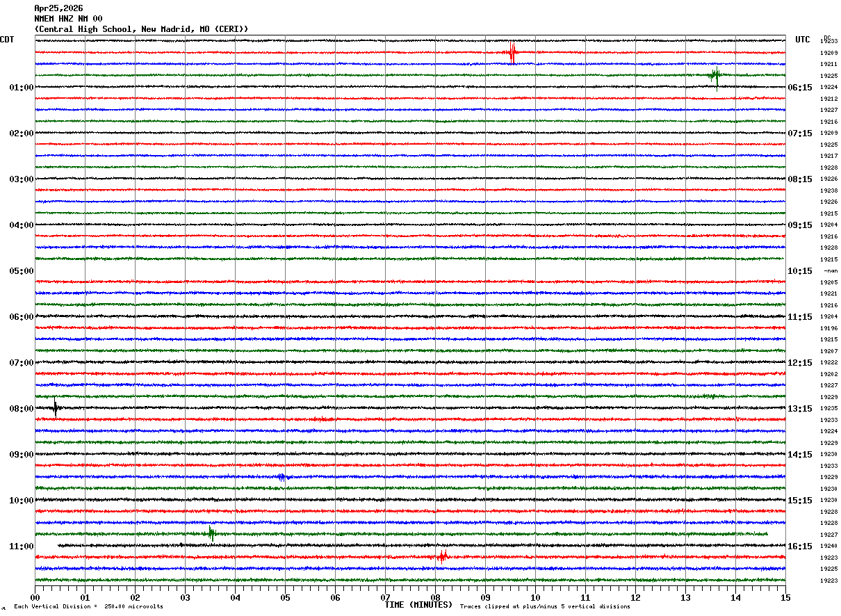The width and height of the screenshot is (841, 616).
Task: Click the DC offset value 19235
Action: tap(829, 408)
